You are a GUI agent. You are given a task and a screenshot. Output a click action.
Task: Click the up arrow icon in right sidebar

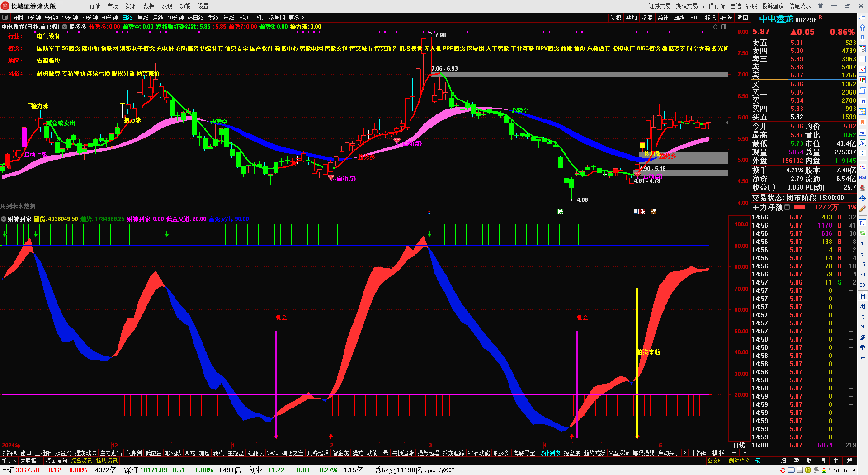click(x=863, y=28)
